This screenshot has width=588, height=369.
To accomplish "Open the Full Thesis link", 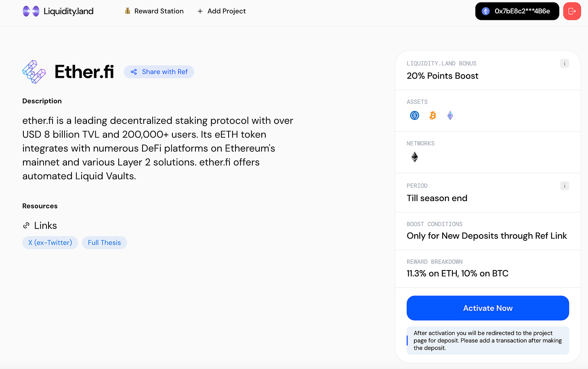I will coord(104,243).
